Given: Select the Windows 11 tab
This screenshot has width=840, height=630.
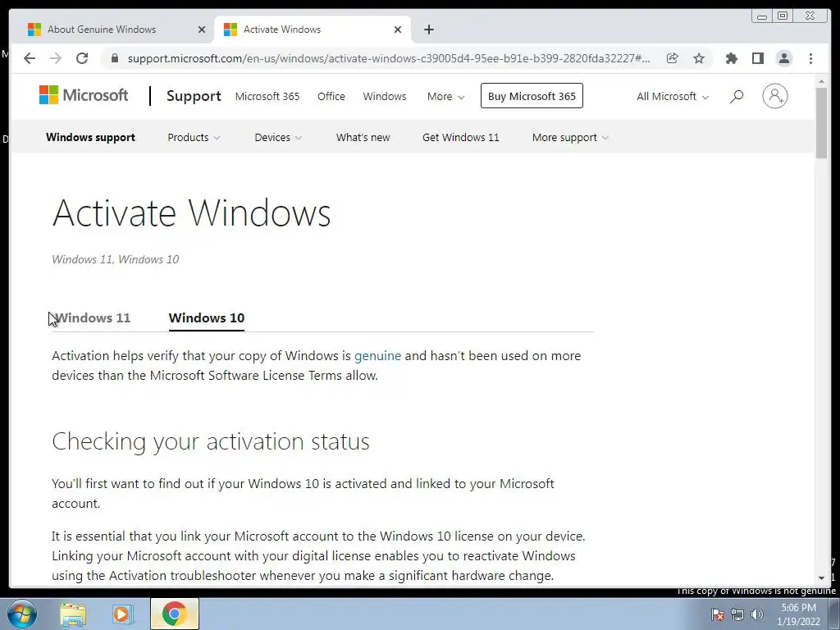Looking at the screenshot, I should (x=92, y=317).
